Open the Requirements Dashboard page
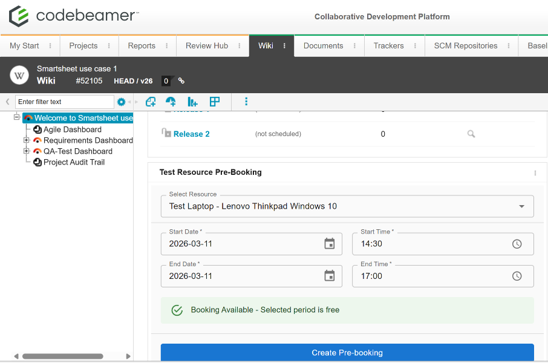 tap(88, 140)
